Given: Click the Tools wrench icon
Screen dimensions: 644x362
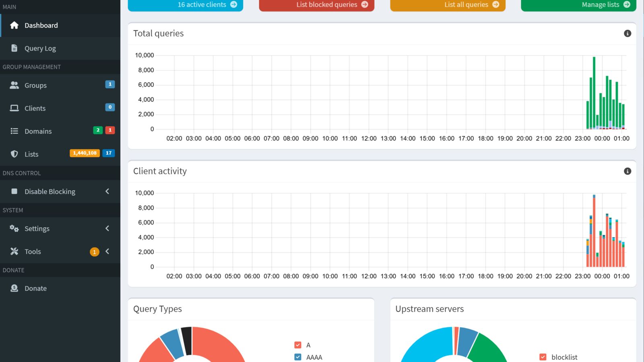Looking at the screenshot, I should (14, 251).
